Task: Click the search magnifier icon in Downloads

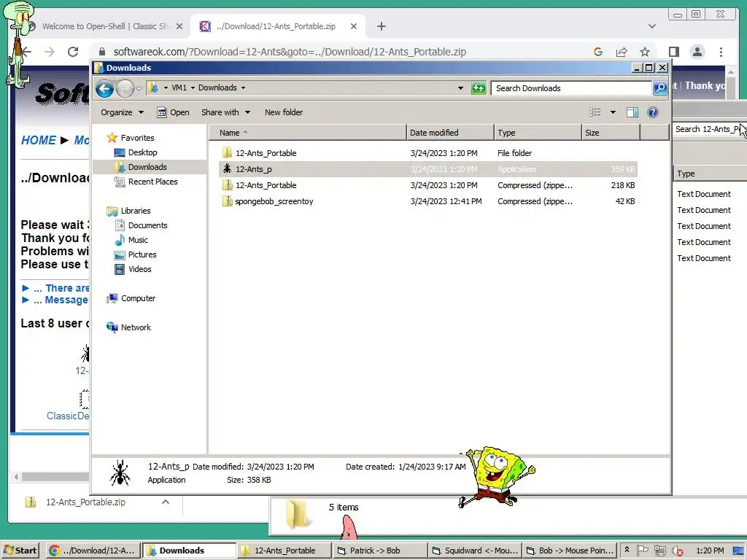Action: point(659,88)
